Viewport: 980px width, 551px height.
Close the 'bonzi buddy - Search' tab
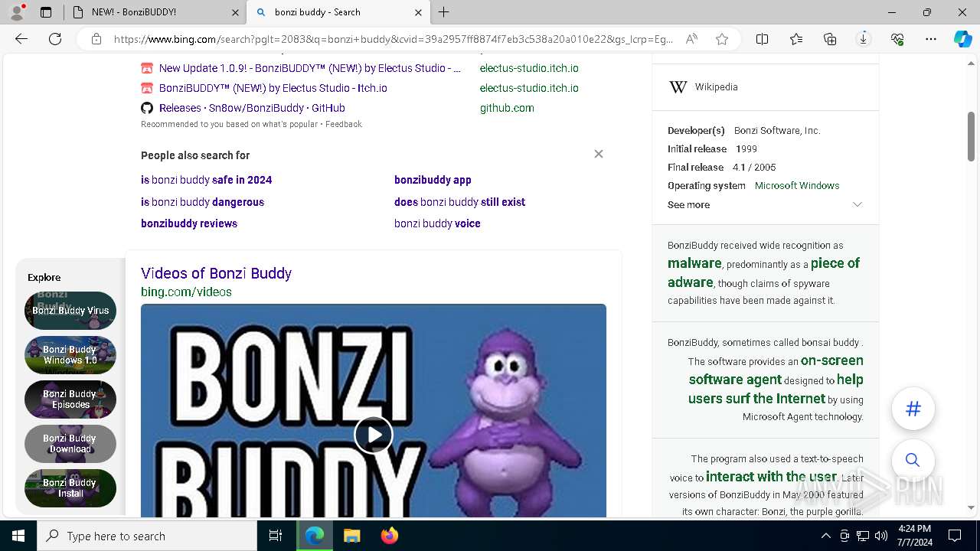tap(418, 12)
